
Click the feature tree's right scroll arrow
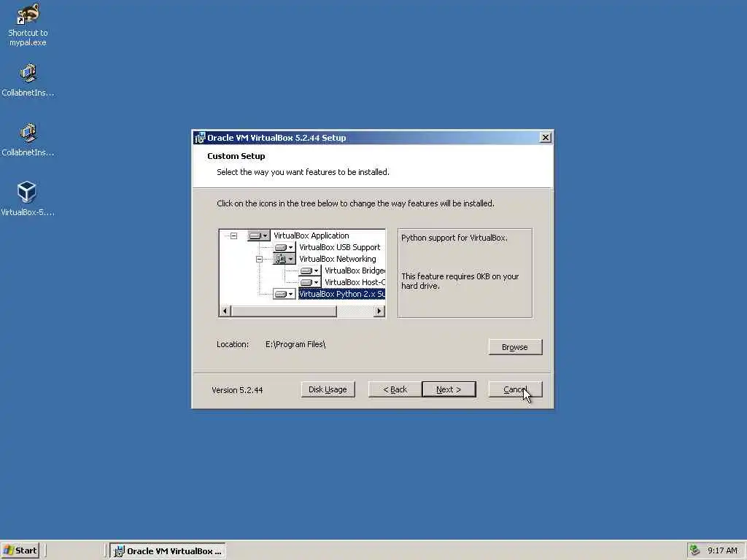click(379, 311)
